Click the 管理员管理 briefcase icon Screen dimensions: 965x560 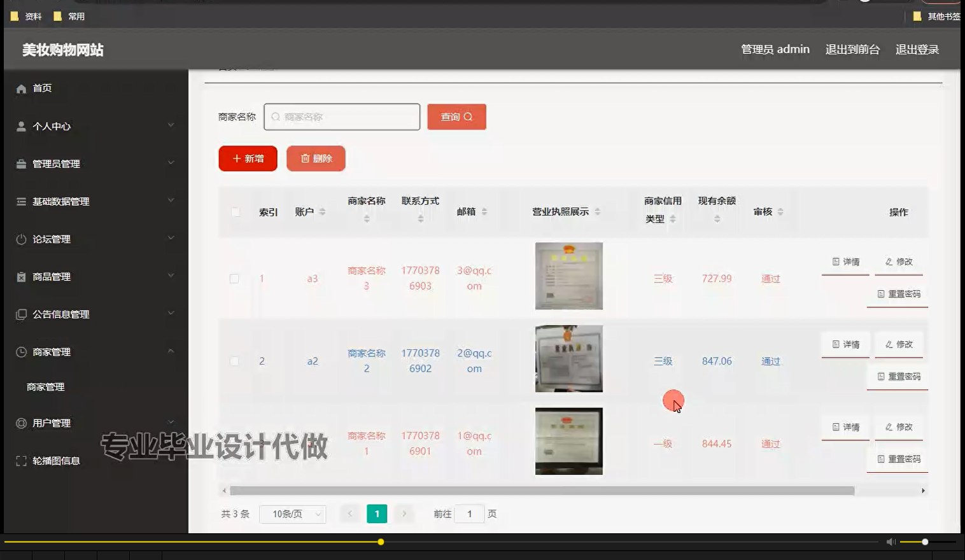pyautogui.click(x=21, y=164)
